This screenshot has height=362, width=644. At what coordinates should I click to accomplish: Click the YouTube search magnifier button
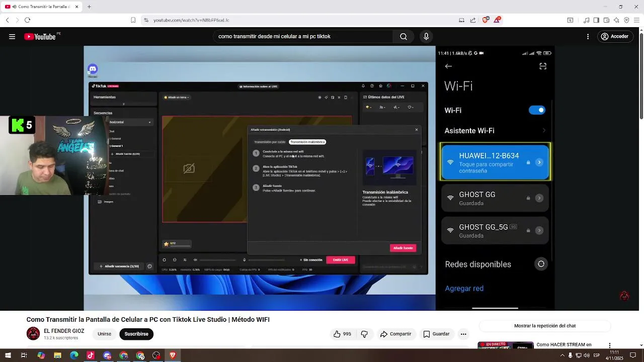404,37
